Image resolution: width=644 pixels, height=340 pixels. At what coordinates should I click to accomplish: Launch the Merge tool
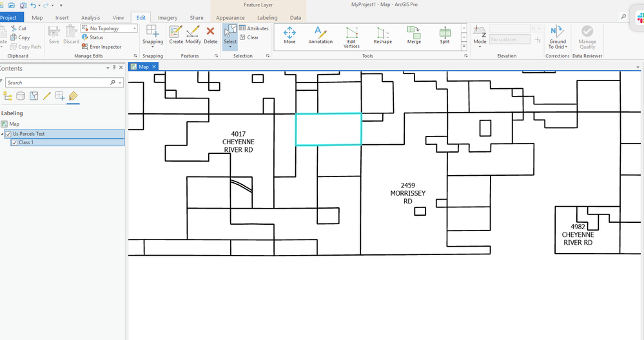[414, 35]
